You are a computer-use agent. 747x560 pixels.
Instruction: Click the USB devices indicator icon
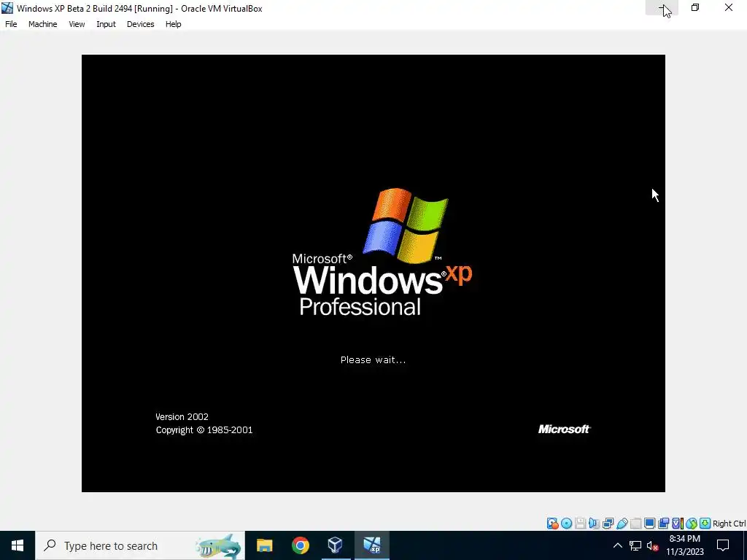tap(622, 524)
